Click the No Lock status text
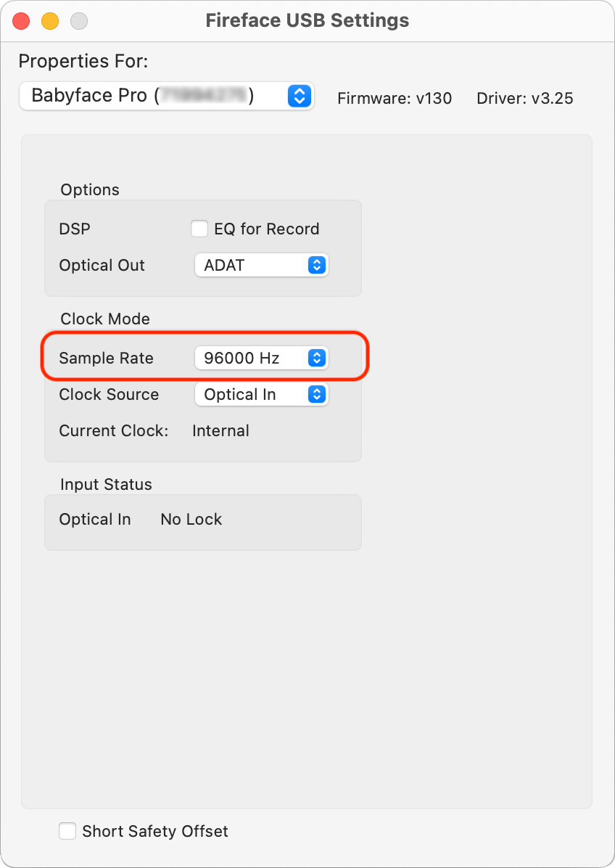Image resolution: width=615 pixels, height=868 pixels. tap(191, 520)
